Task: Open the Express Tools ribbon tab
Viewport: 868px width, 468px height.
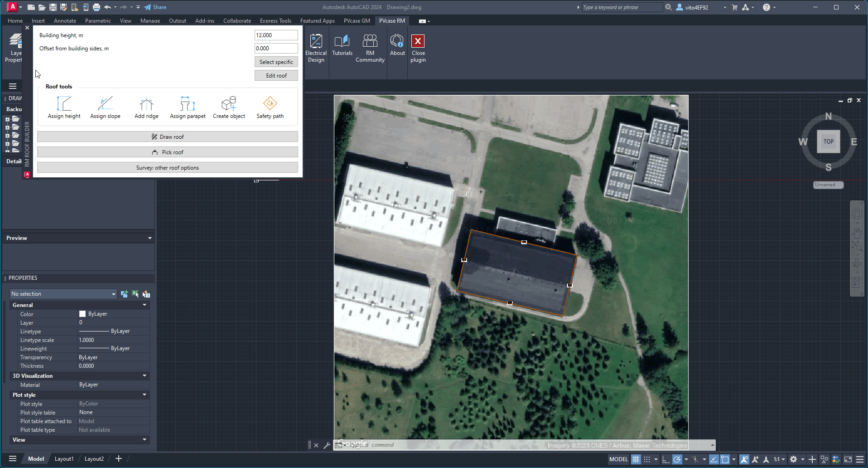Action: tap(275, 21)
